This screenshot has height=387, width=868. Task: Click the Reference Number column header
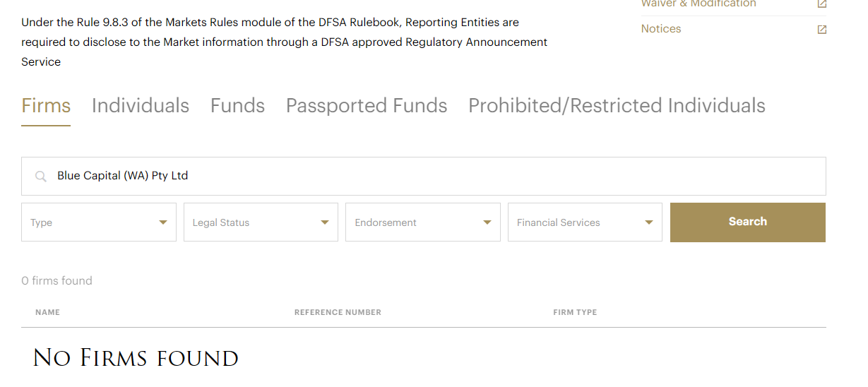(x=338, y=312)
